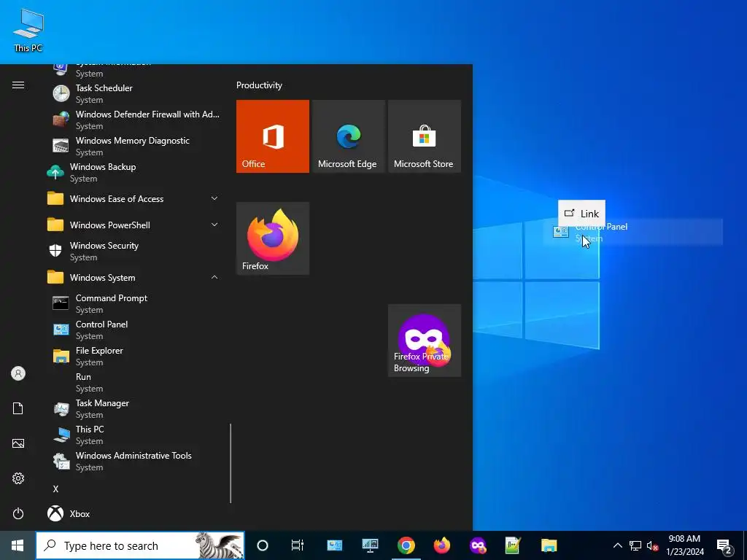Expand the Start menu hamburger navigation
The image size is (747, 560).
tap(18, 85)
